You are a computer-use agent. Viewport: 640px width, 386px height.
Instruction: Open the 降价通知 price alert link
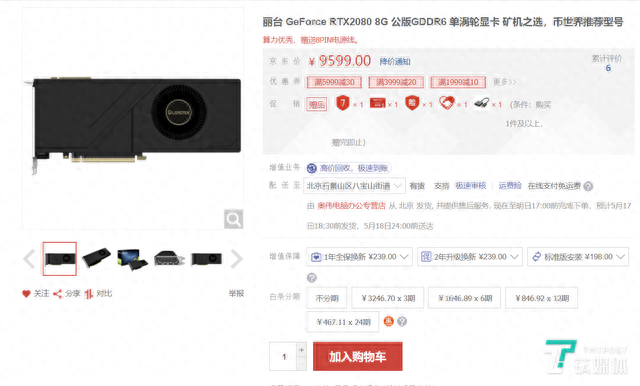[x=395, y=62]
